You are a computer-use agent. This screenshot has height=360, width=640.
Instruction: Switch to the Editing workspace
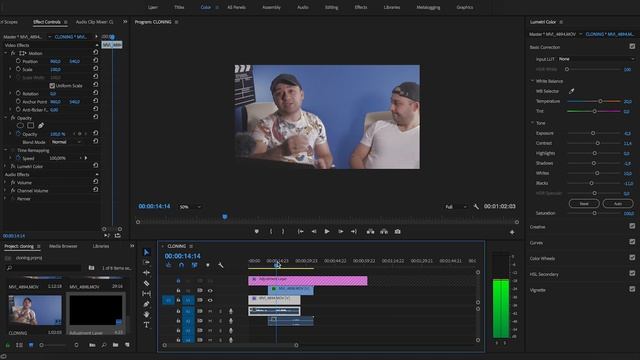(331, 7)
